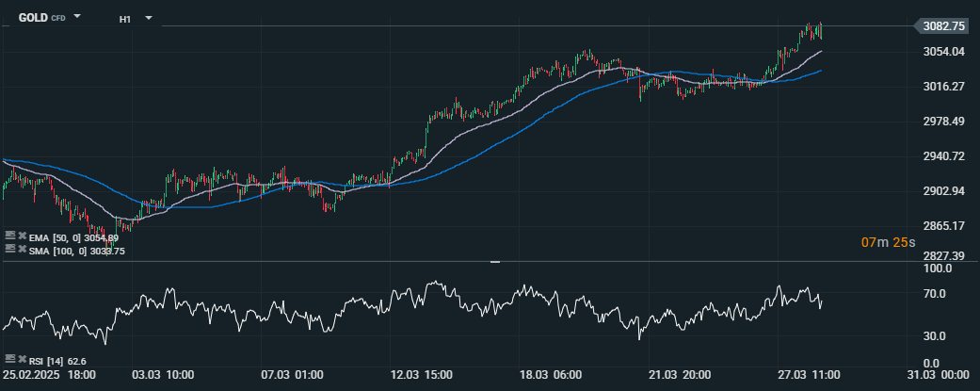Click time axis label 25.02.2025 18:00

49,375
